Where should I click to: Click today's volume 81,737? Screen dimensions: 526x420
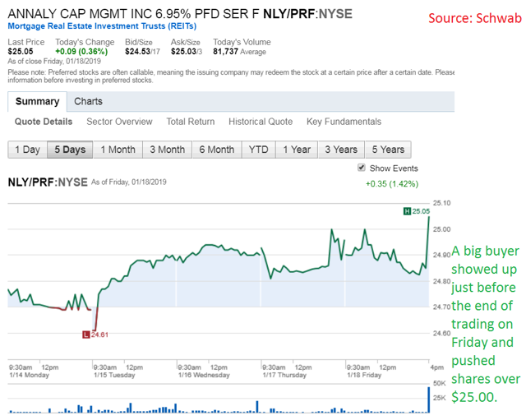click(225, 51)
